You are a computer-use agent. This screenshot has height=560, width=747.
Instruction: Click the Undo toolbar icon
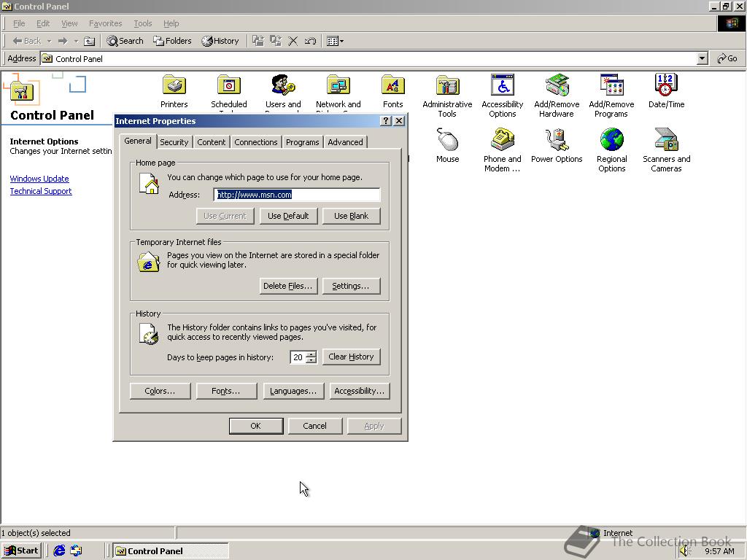(310, 41)
